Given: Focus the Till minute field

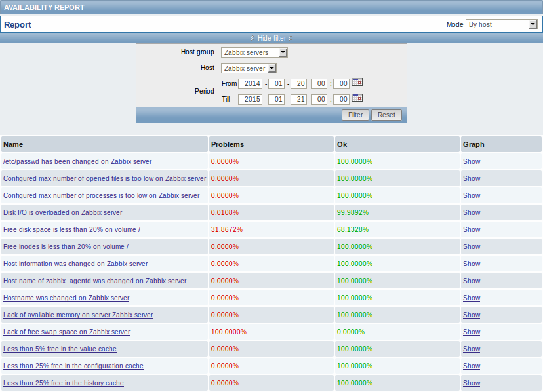Looking at the screenshot, I should point(341,100).
